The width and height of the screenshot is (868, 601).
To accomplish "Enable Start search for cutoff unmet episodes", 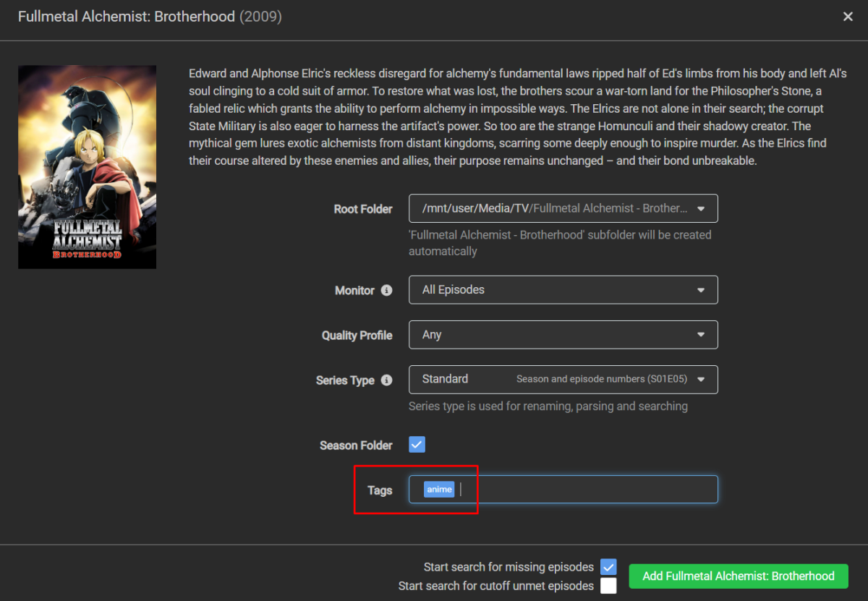I will point(608,585).
